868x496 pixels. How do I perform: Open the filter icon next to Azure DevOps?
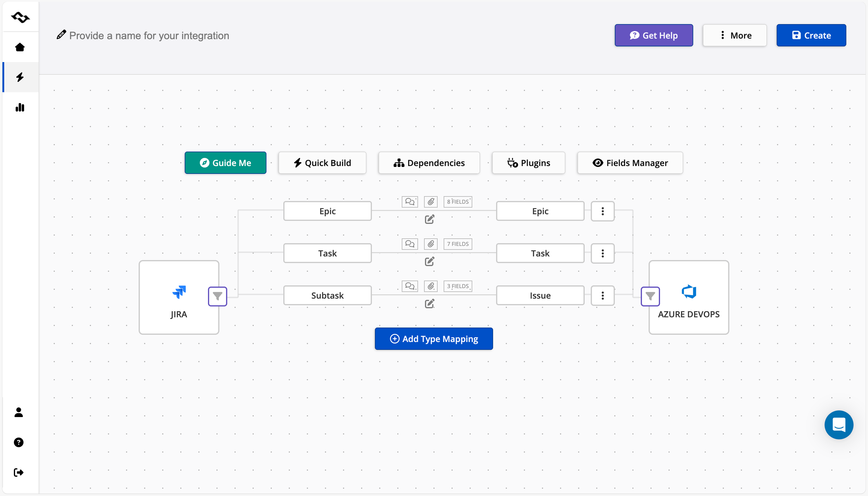click(650, 297)
